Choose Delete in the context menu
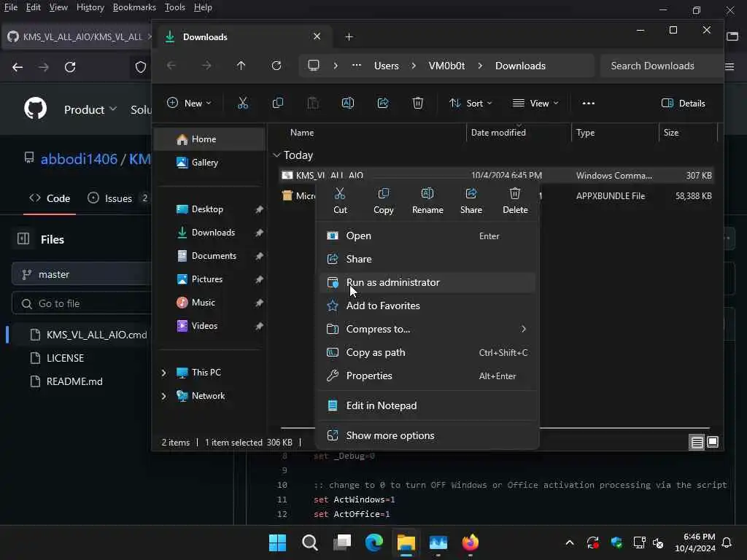 515,201
